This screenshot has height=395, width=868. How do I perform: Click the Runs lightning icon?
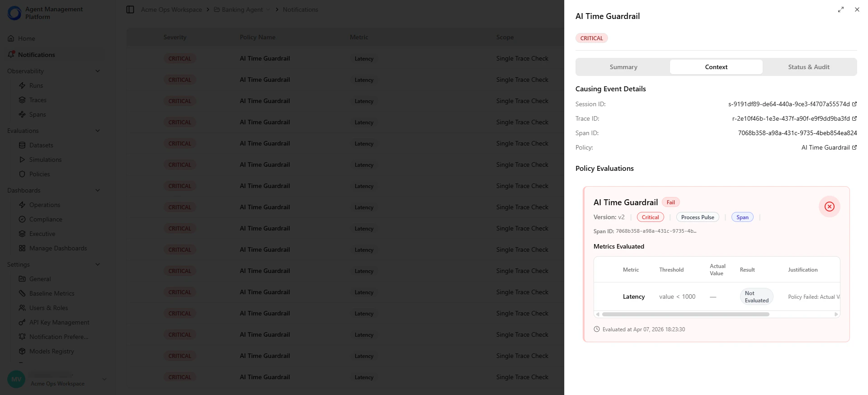(22, 85)
